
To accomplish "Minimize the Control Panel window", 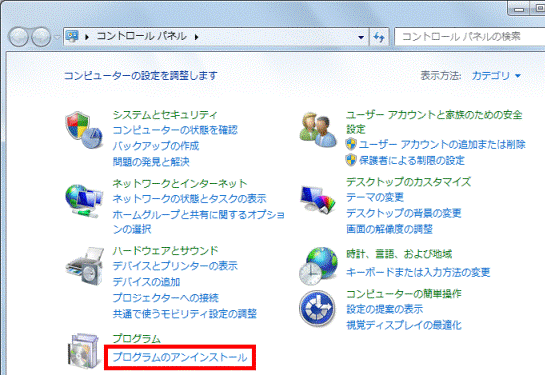I will pyautogui.click(x=519, y=9).
